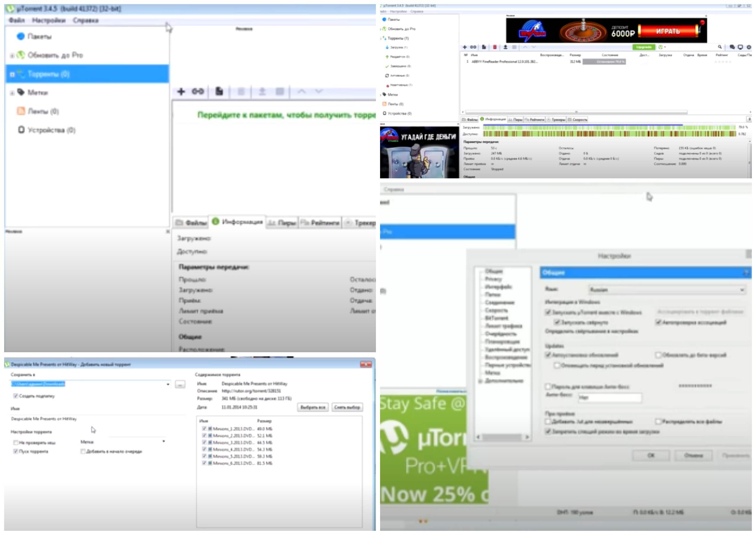Open the Скорость tab in the ABBYY window
Image resolution: width=756 pixels, height=535 pixels.
(578, 120)
